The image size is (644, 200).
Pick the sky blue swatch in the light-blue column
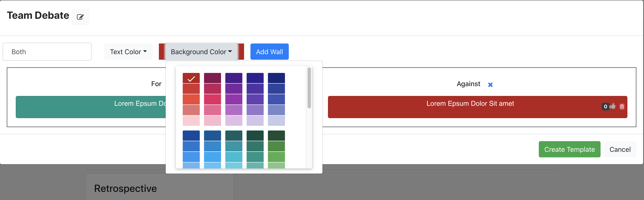(213, 157)
